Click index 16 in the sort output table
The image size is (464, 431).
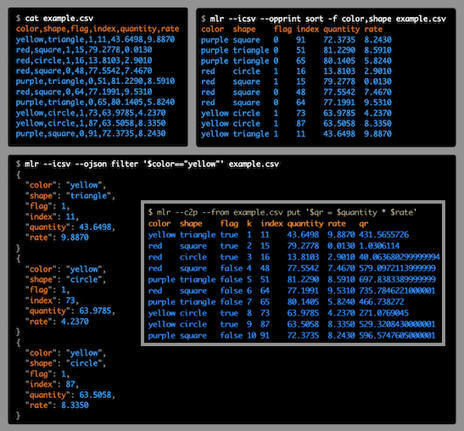301,71
